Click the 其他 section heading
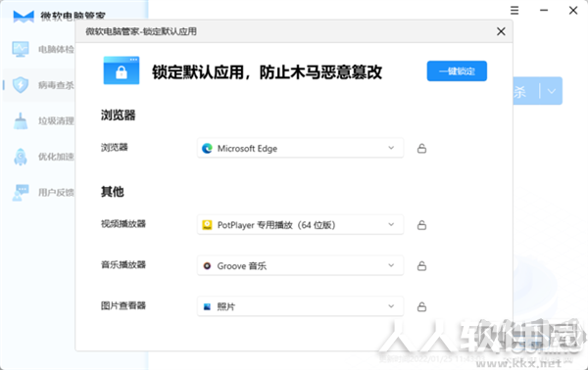The width and height of the screenshot is (588, 370). pyautogui.click(x=112, y=192)
